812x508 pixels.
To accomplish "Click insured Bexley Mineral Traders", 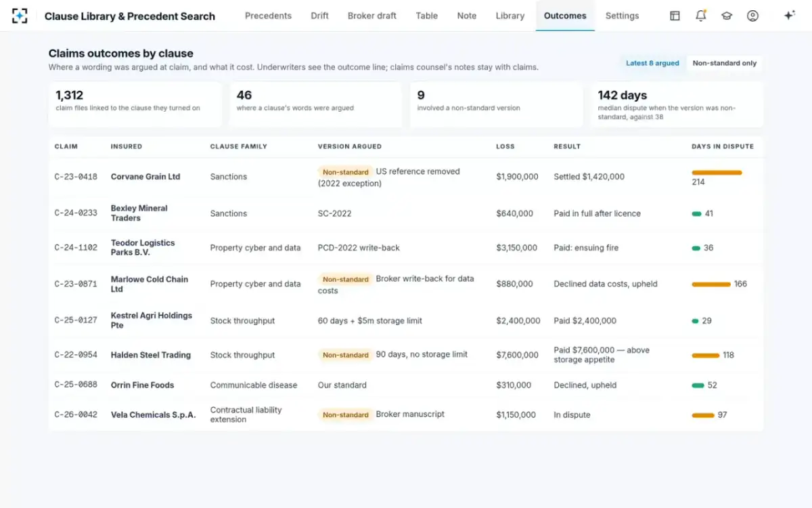I will (139, 213).
